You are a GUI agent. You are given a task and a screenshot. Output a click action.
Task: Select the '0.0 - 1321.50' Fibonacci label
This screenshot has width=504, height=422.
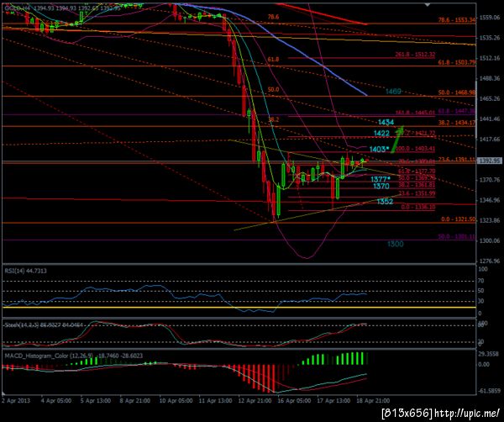point(458,219)
